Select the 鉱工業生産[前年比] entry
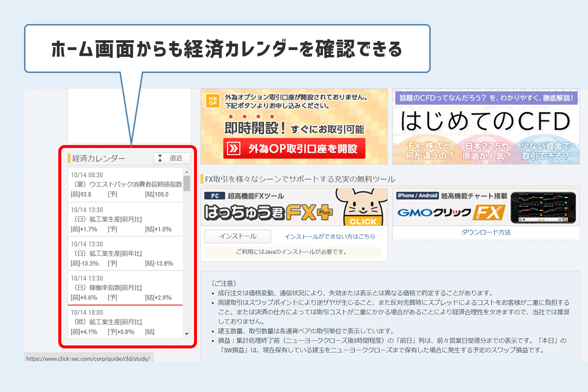The image size is (588, 392). coord(125,254)
